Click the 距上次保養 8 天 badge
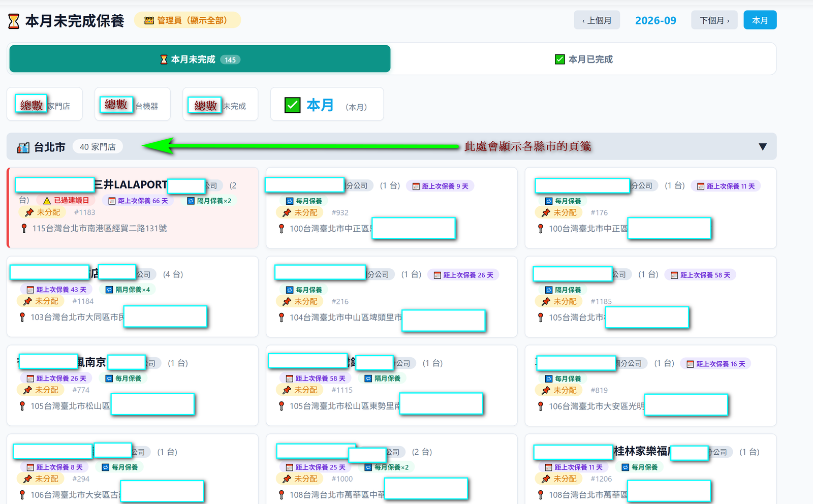Image resolution: width=813 pixels, height=504 pixels. click(54, 467)
